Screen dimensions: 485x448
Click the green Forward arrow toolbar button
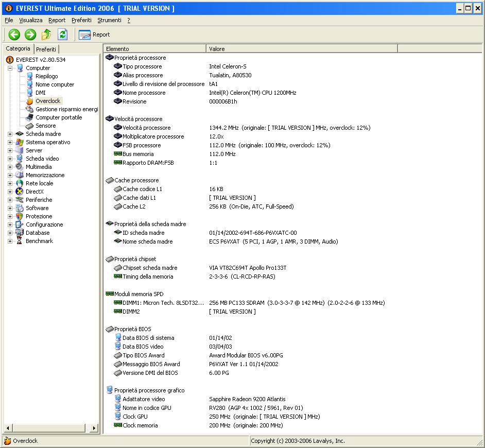[x=30, y=35]
